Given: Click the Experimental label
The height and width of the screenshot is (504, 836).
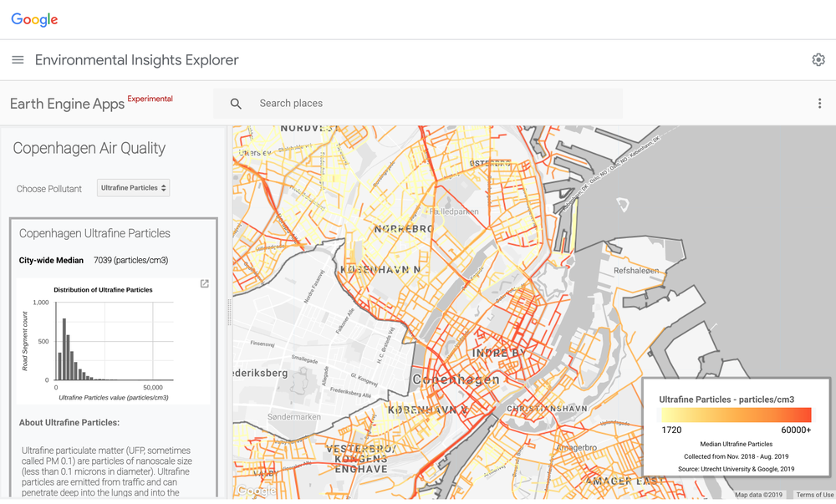Looking at the screenshot, I should point(150,98).
